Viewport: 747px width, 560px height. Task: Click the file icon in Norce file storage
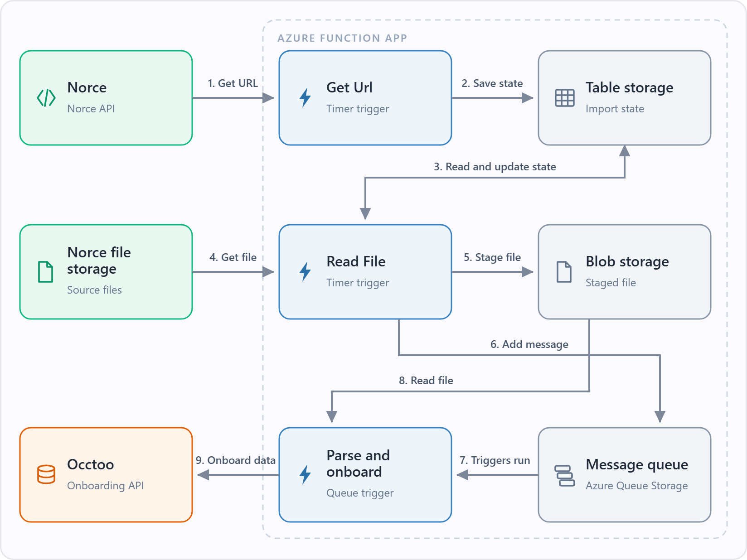click(45, 272)
